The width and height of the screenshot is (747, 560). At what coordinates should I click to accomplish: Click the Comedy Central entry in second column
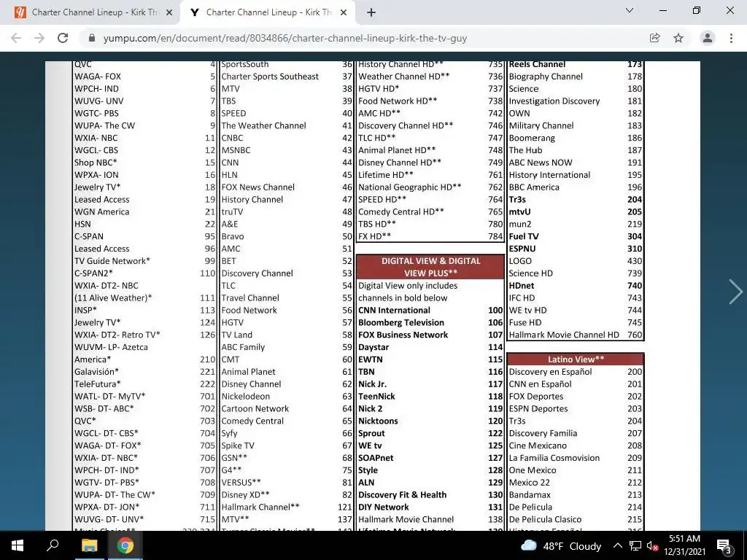click(x=252, y=421)
